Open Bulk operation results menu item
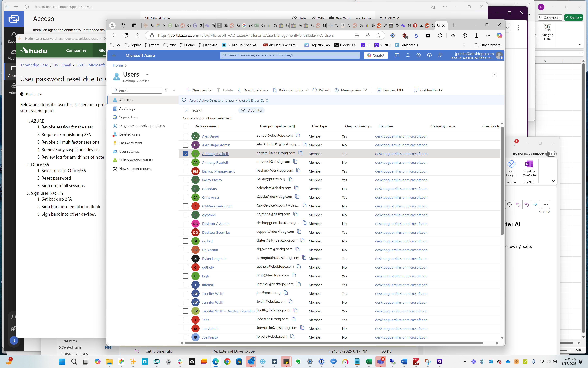This screenshot has width=588, height=368. point(136,160)
